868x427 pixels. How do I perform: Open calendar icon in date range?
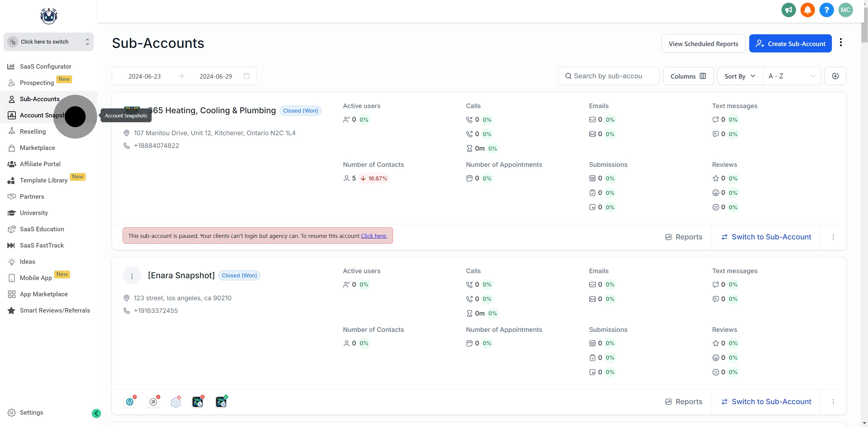click(x=246, y=76)
